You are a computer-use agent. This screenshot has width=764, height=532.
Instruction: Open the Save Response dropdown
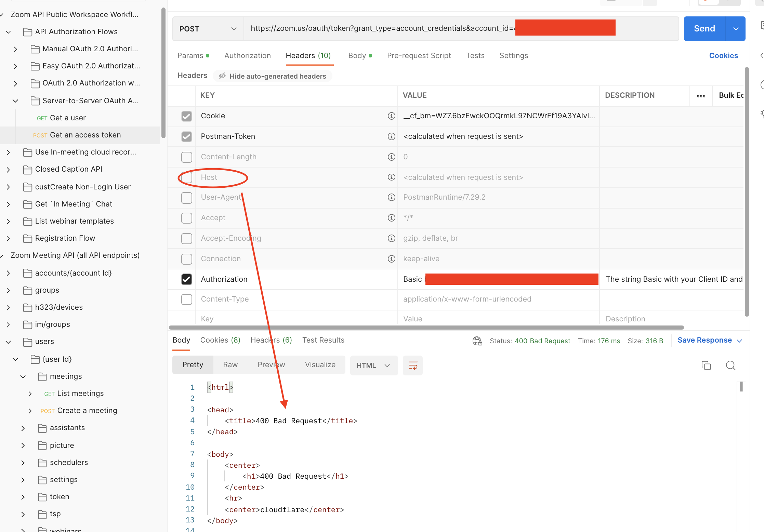click(x=710, y=341)
